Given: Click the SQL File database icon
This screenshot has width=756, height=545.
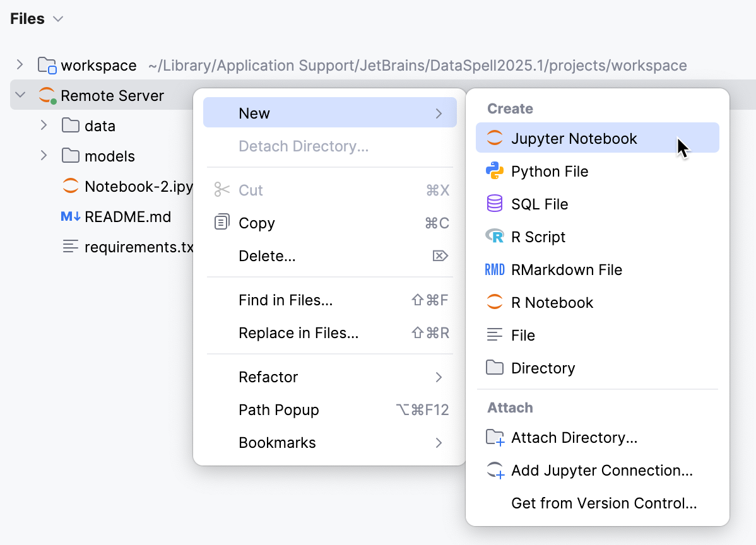Looking at the screenshot, I should pyautogui.click(x=494, y=203).
